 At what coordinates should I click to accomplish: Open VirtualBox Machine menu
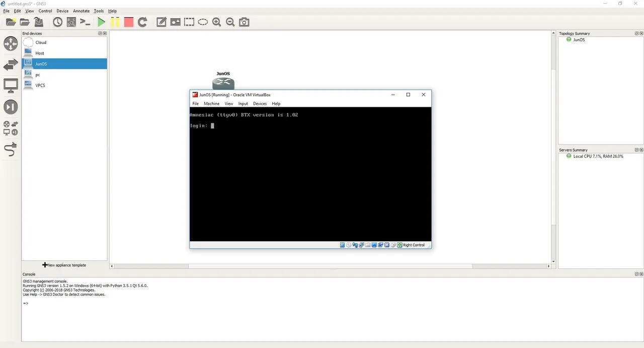(x=211, y=104)
